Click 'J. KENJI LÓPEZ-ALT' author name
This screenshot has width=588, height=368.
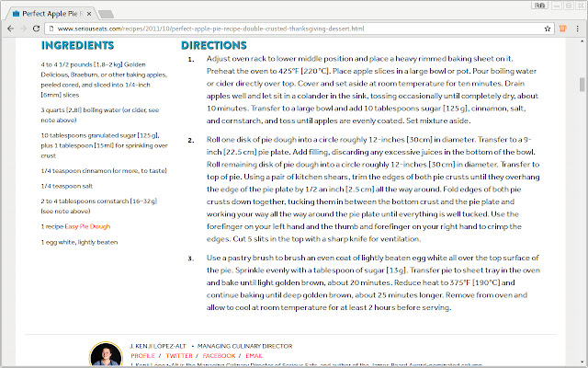(158, 346)
